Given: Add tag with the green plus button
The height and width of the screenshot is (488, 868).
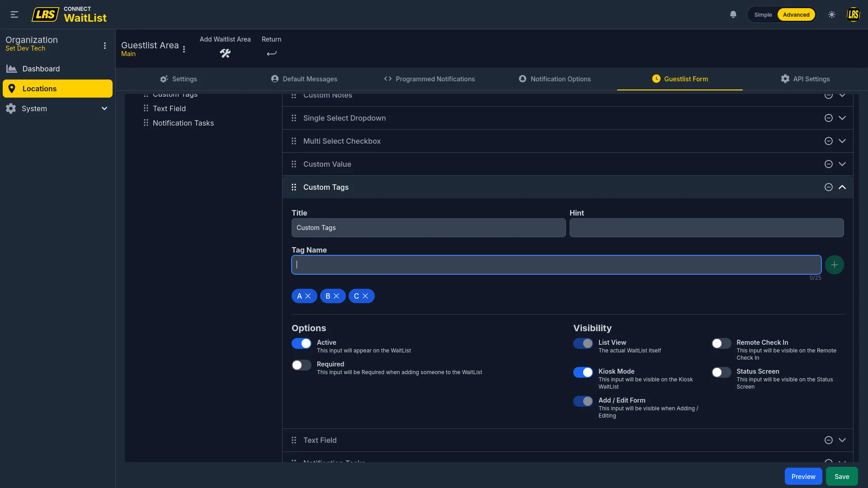Looking at the screenshot, I should click(834, 265).
